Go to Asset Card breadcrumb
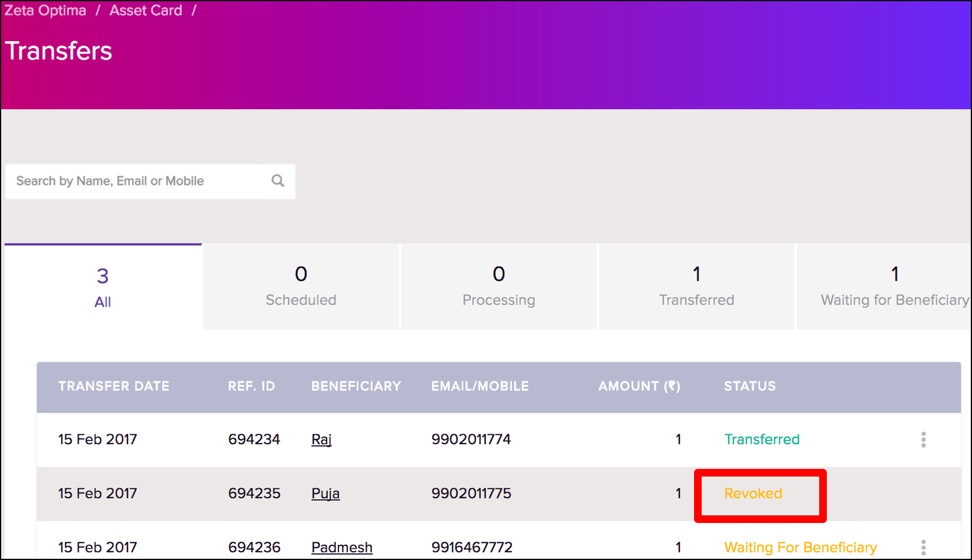The image size is (972, 560). click(146, 11)
